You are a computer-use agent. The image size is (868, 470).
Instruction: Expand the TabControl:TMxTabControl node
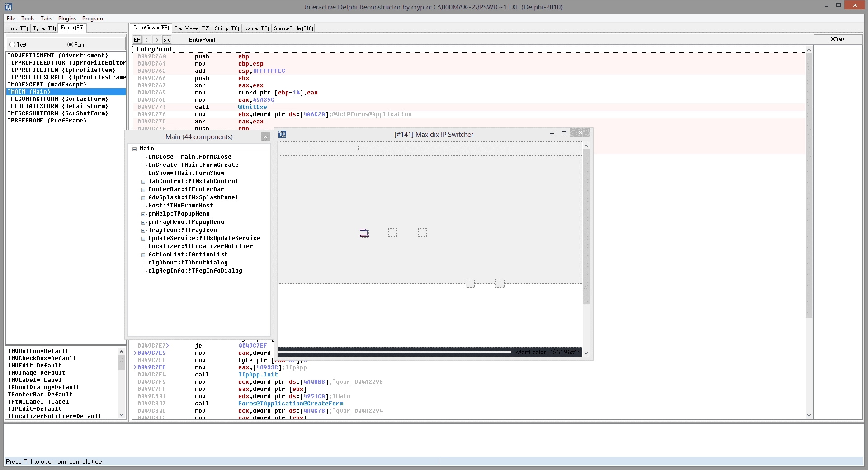point(143,182)
